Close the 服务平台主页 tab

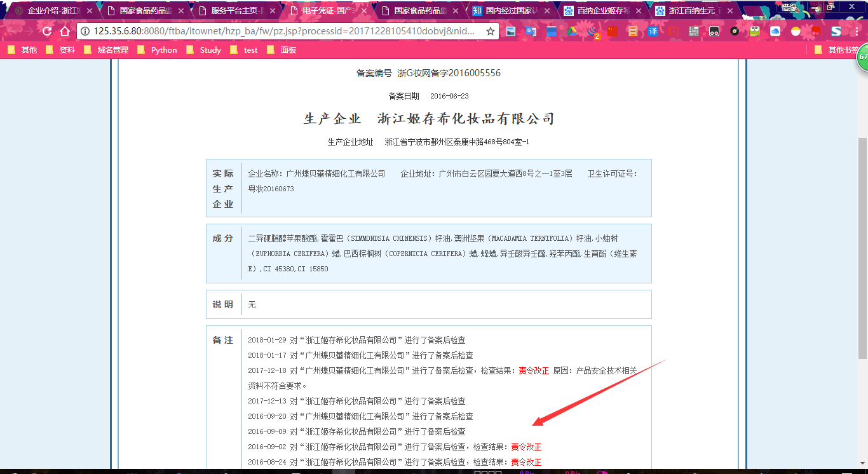click(272, 11)
